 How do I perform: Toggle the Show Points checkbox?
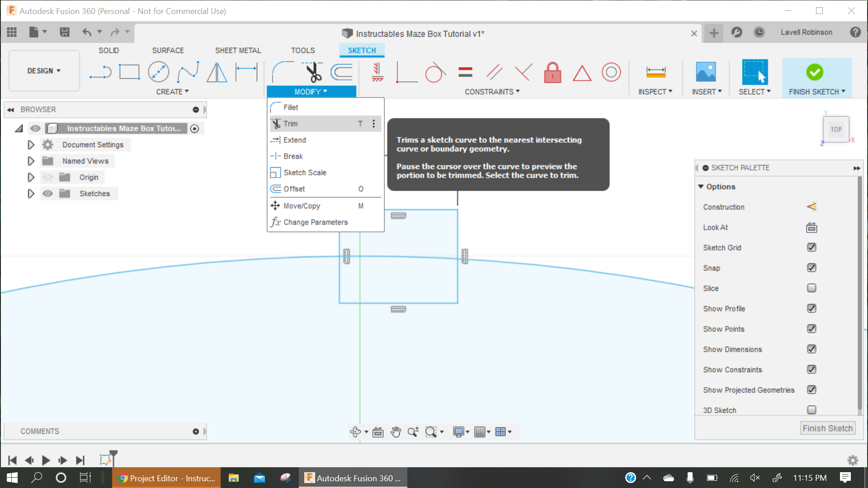811,329
